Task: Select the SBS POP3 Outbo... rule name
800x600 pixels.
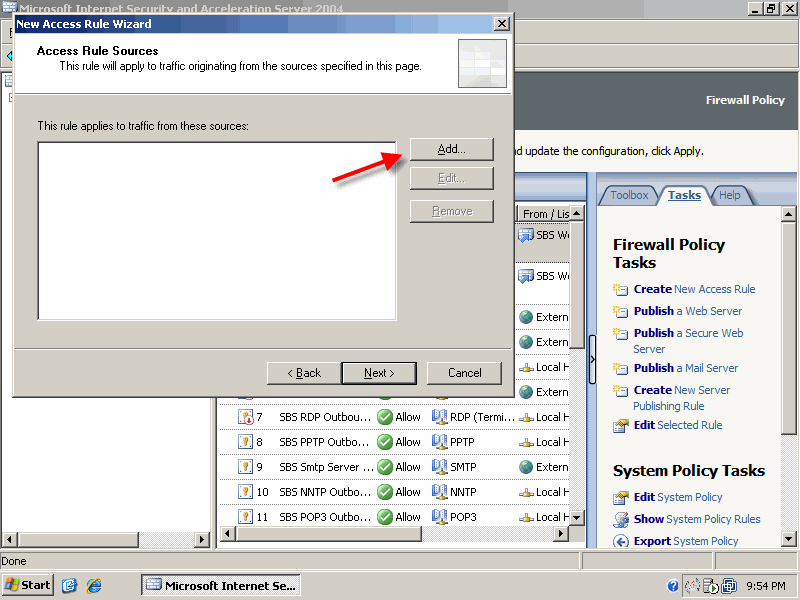Action: (325, 517)
